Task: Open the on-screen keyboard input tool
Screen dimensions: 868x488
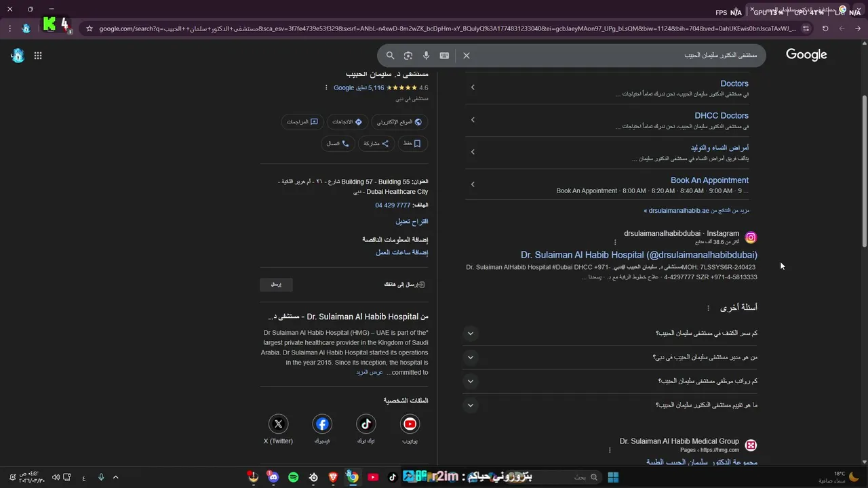Action: (444, 56)
